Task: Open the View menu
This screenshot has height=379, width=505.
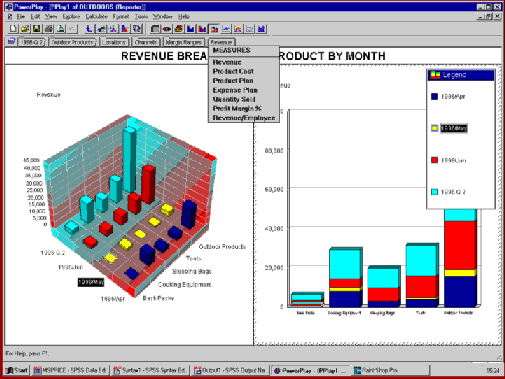Action: point(51,16)
